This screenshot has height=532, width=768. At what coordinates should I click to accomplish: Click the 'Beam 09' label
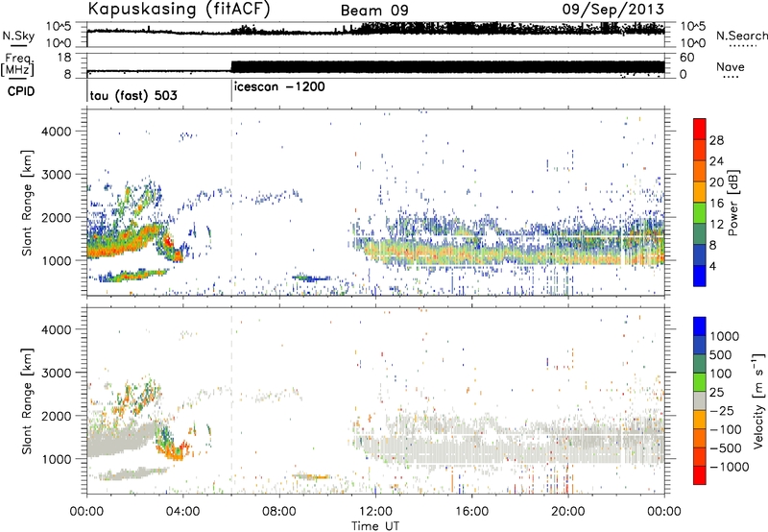374,11
